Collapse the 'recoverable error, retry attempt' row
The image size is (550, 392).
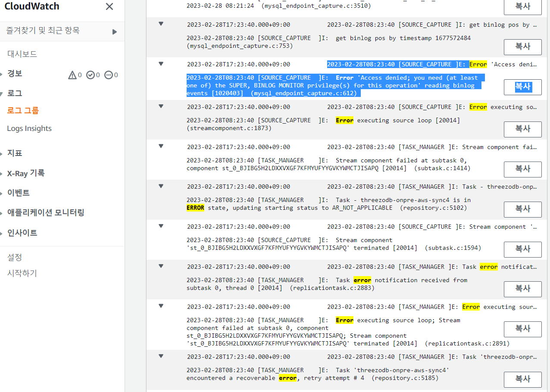161,356
